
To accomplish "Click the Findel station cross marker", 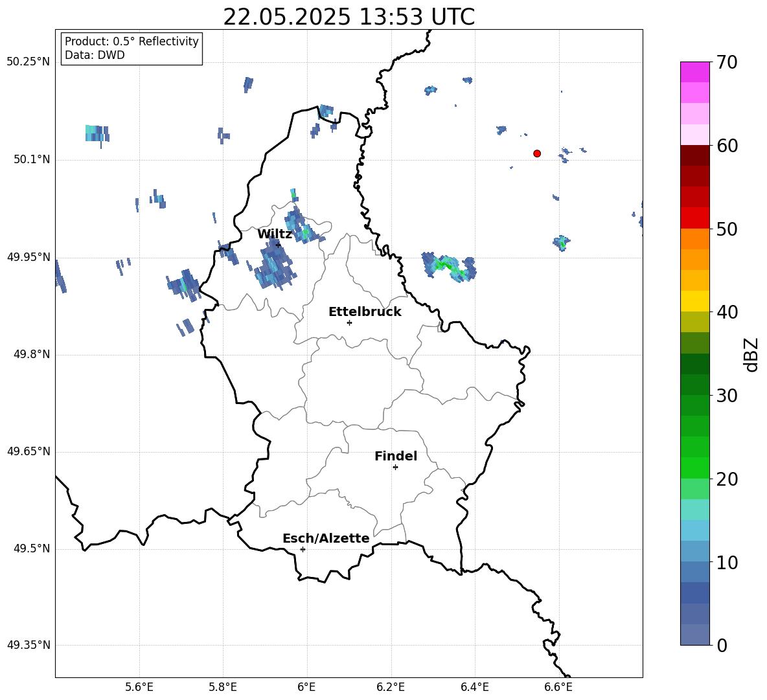I will pyautogui.click(x=395, y=468).
